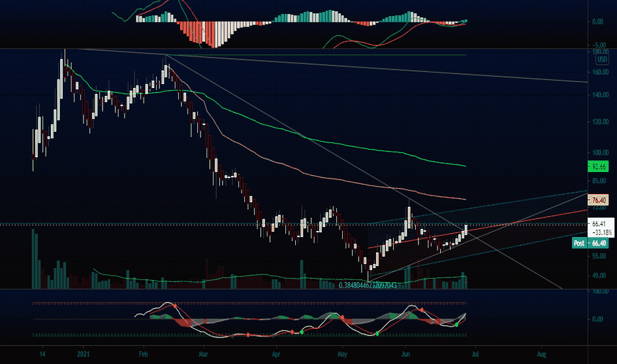This screenshot has height=364, width=617.
Task: Click the 120.00 price axis label
Action: point(600,122)
